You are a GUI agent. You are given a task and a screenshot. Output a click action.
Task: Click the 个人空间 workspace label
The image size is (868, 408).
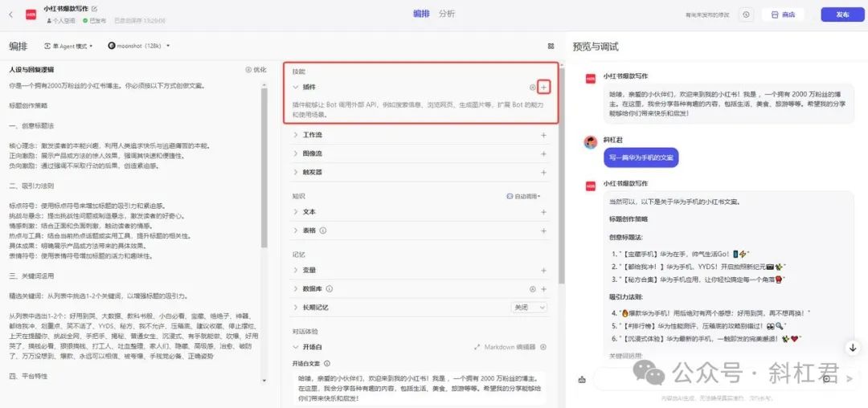pyautogui.click(x=61, y=20)
